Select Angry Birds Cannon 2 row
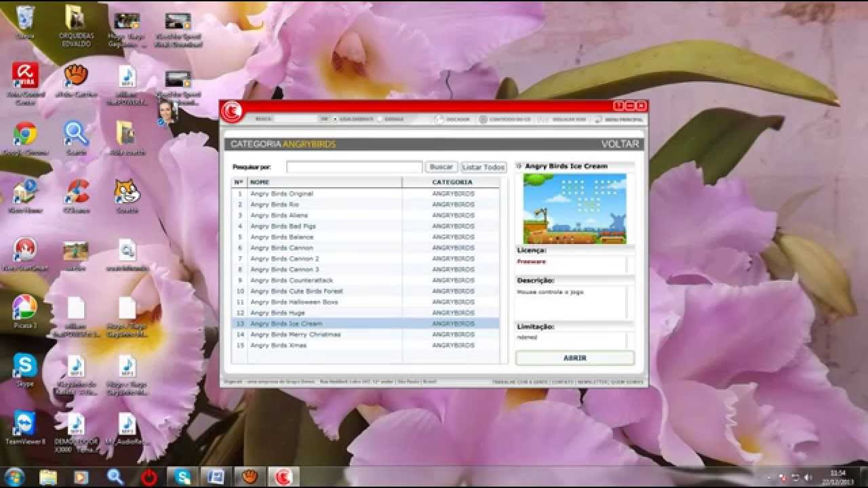 click(x=366, y=259)
